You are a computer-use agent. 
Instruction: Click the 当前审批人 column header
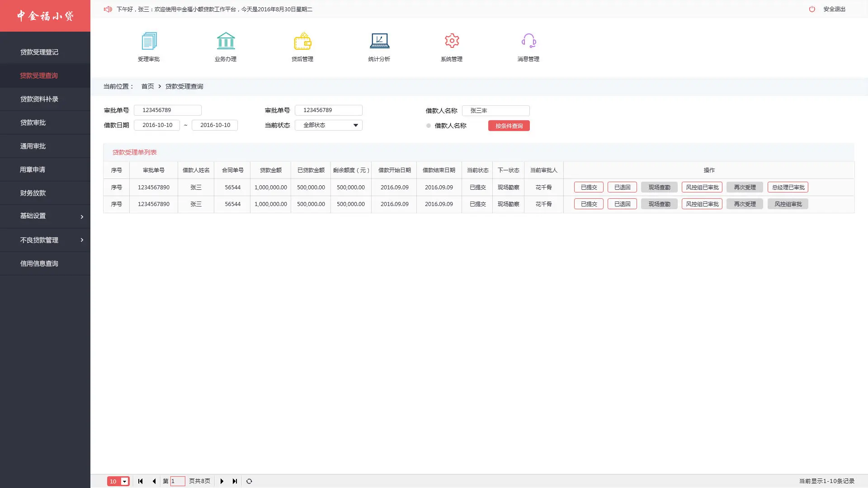point(544,170)
